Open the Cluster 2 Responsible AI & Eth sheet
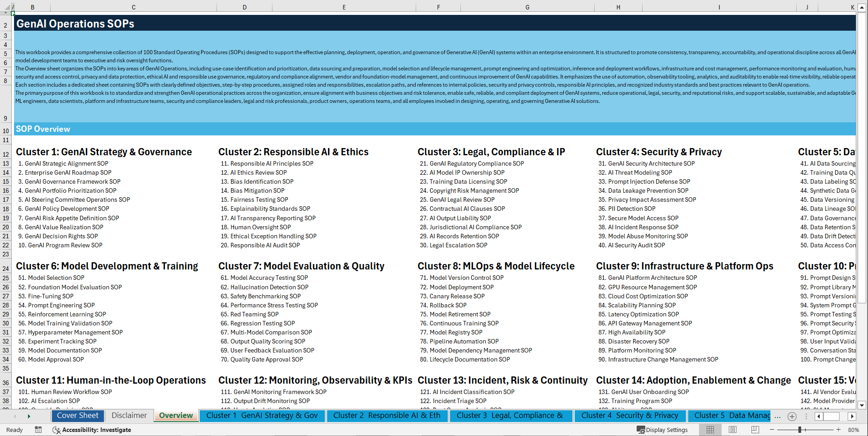Image resolution: width=868 pixels, height=436 pixels. point(387,416)
